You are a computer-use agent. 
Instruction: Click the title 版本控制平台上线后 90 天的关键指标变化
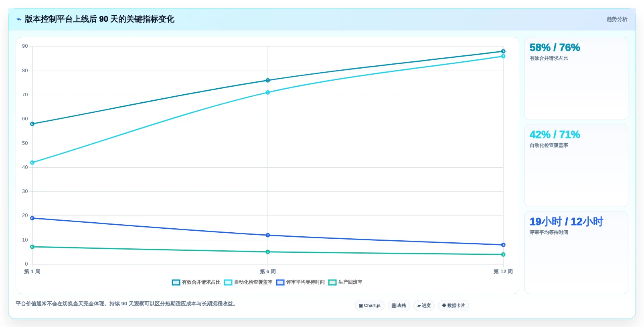coord(99,19)
